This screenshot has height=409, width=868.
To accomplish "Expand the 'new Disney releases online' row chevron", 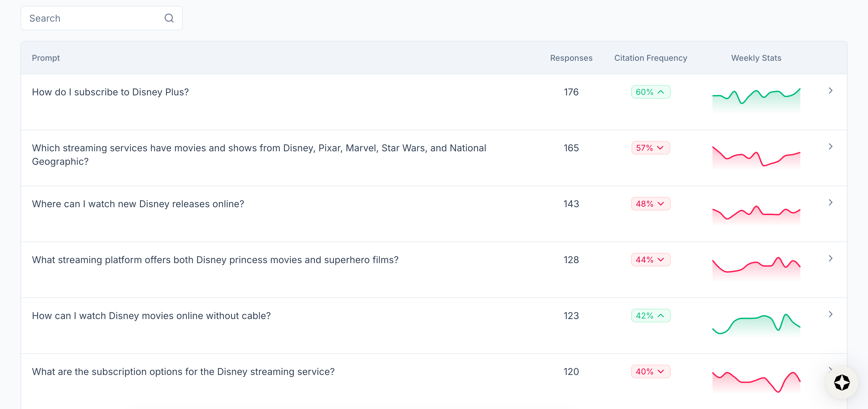I will pos(830,203).
